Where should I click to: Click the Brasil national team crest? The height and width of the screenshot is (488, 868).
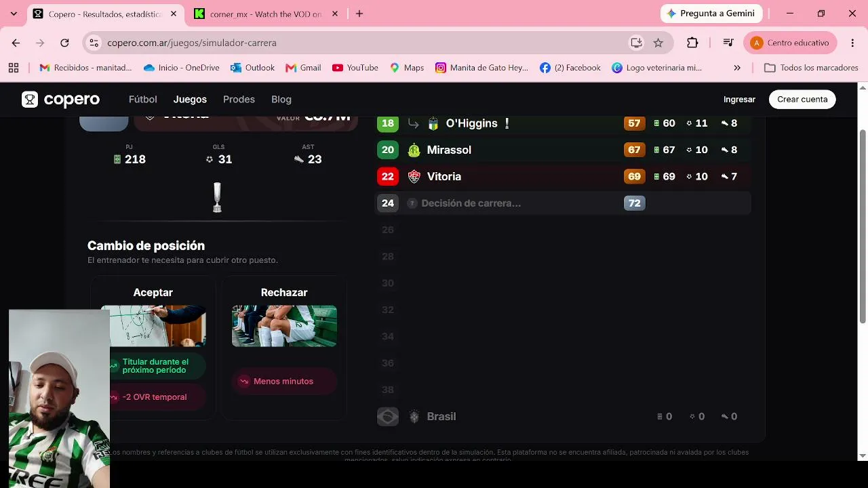point(414,417)
